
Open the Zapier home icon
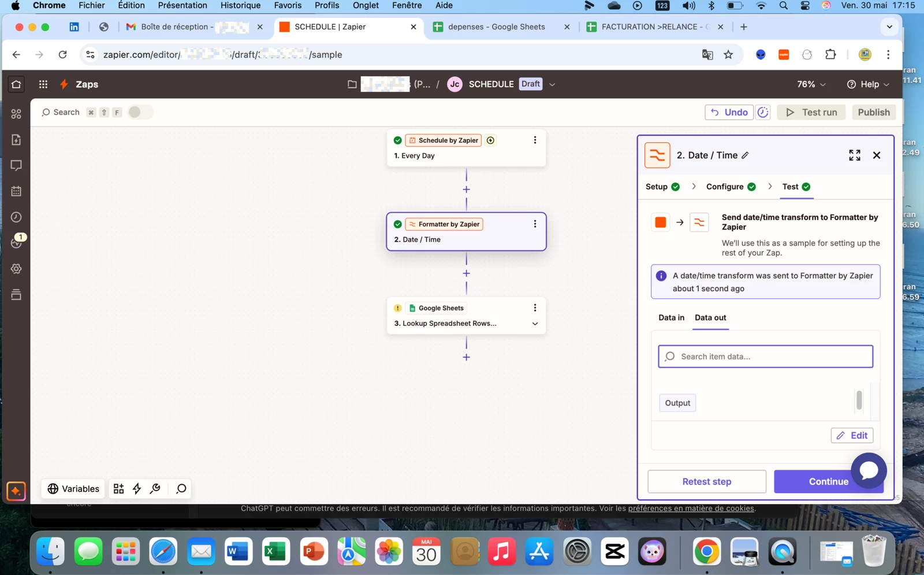click(16, 84)
